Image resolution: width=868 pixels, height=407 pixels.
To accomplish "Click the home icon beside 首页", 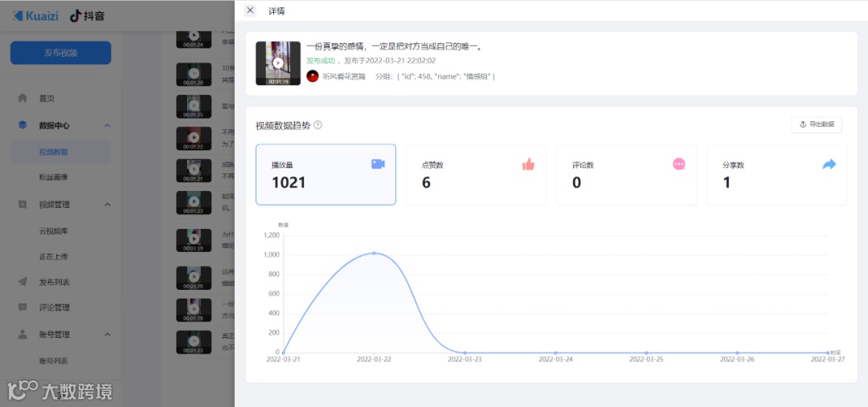I will point(23,98).
